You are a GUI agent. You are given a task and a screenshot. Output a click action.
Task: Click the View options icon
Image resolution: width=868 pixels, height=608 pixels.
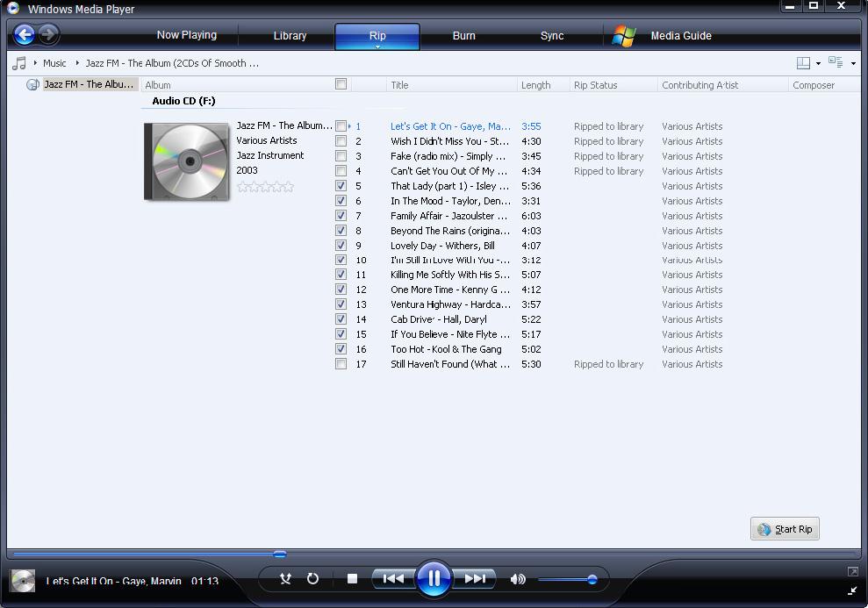tap(836, 62)
